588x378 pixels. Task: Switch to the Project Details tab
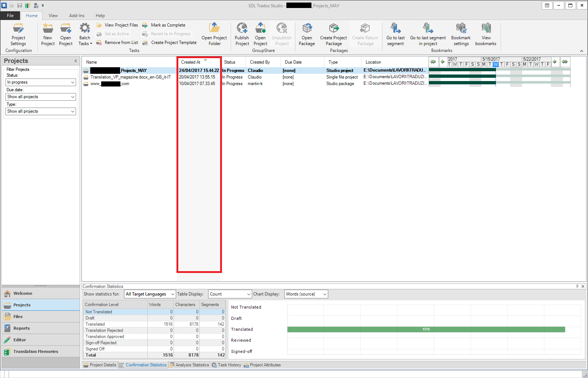(x=100, y=365)
